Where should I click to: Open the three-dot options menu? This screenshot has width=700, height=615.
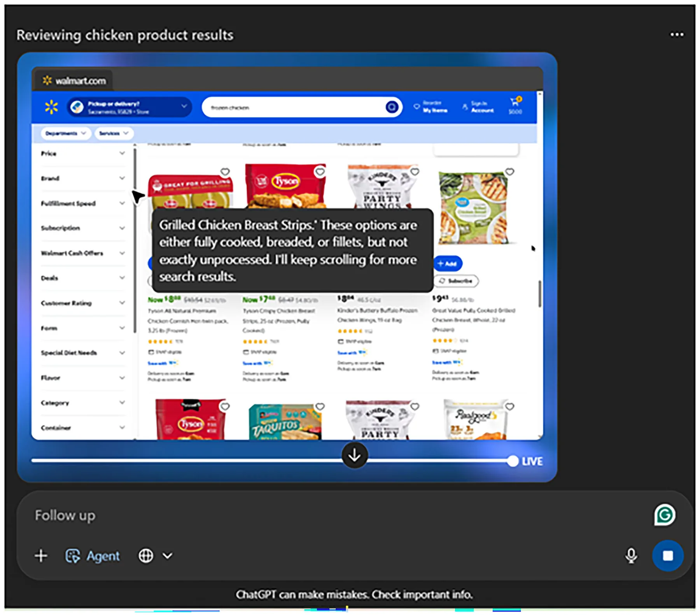[676, 35]
